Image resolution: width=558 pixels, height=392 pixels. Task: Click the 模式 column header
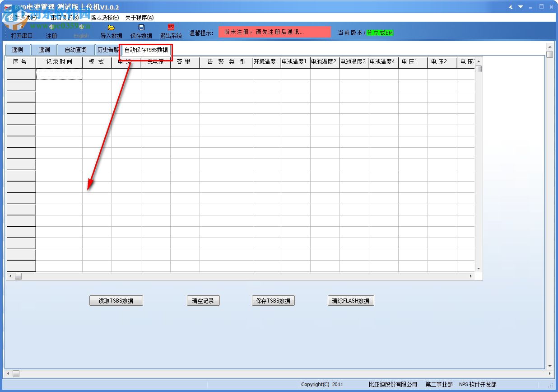pyautogui.click(x=97, y=62)
